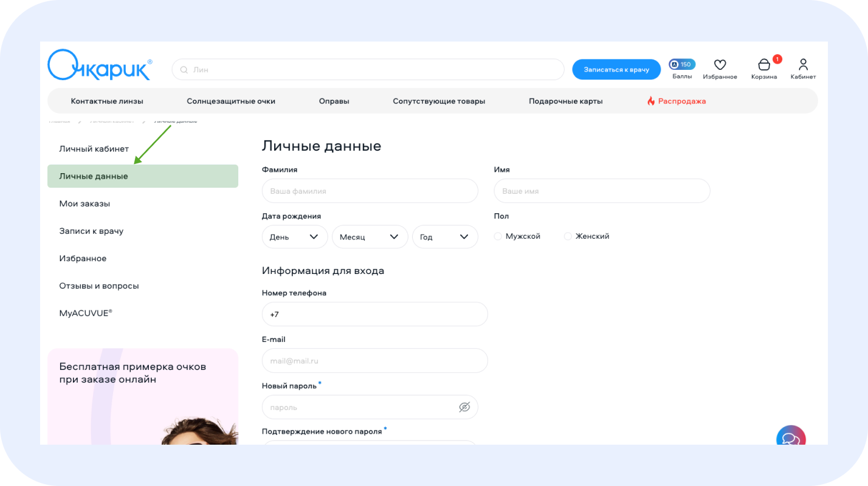868x486 pixels.
Task: Open the Избранное heart icon in header
Action: 720,65
